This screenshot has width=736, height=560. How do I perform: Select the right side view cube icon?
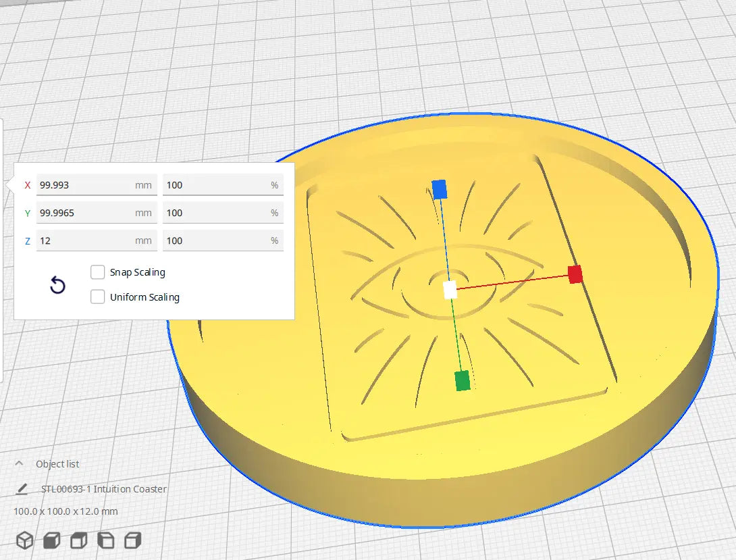(x=133, y=540)
